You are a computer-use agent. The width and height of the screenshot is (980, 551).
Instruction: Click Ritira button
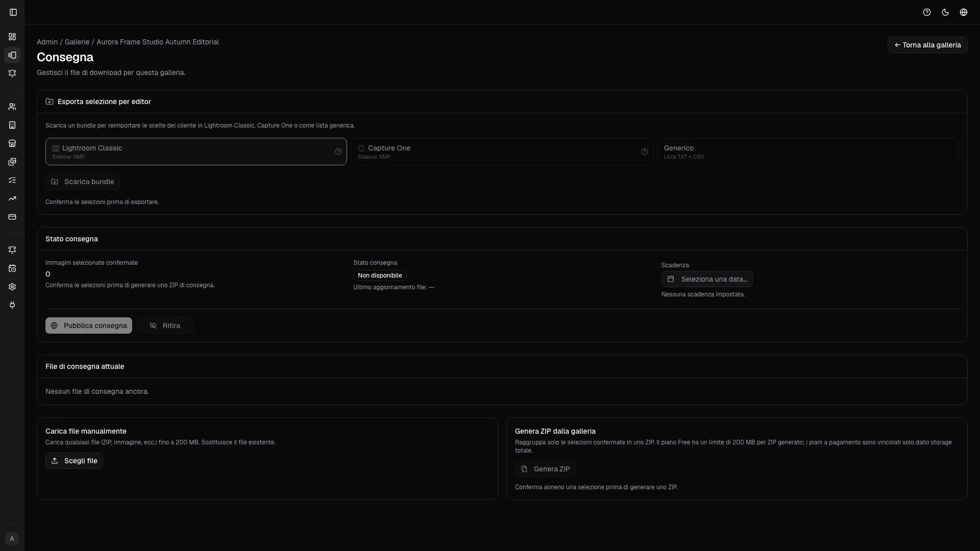click(x=165, y=325)
